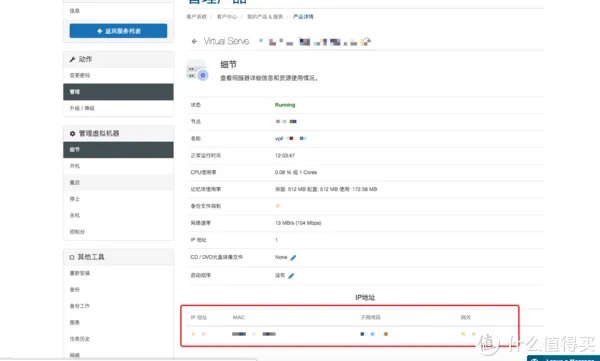This screenshot has height=361, width=600.
Task: Click the 记忆体使用率 row label
Action: point(206,189)
